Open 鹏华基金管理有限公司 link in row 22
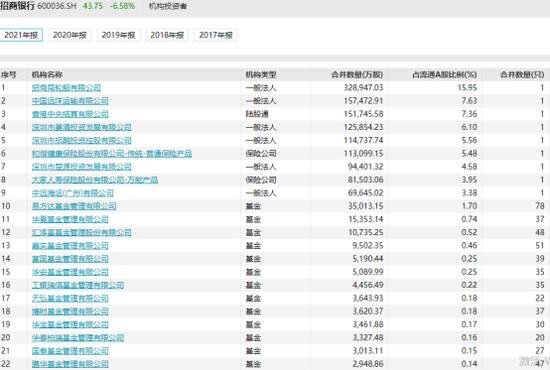 pos(70,364)
